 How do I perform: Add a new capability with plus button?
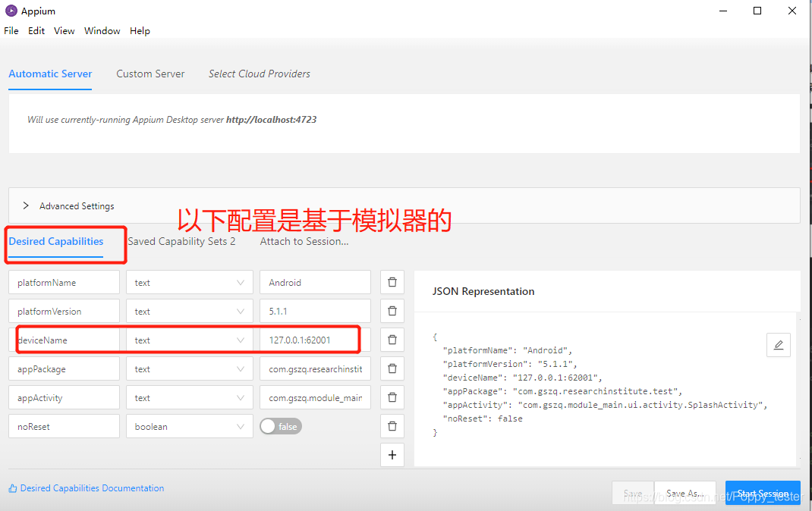pos(392,455)
